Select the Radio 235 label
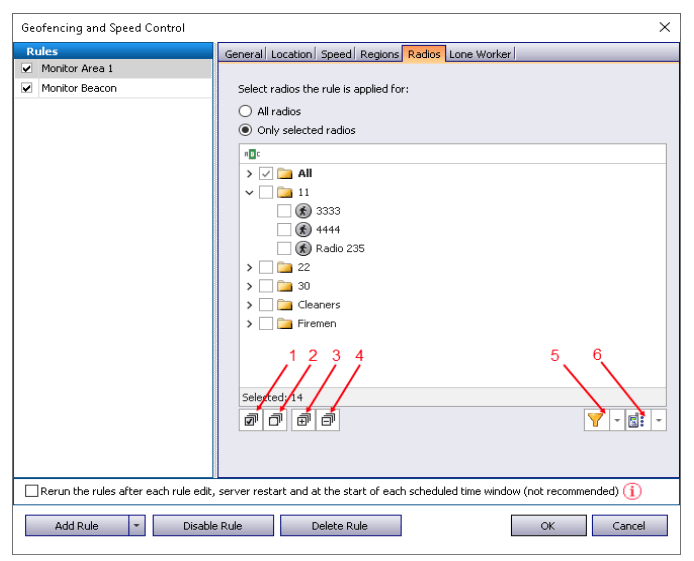Image resolution: width=694 pixels, height=561 pixels. [340, 248]
